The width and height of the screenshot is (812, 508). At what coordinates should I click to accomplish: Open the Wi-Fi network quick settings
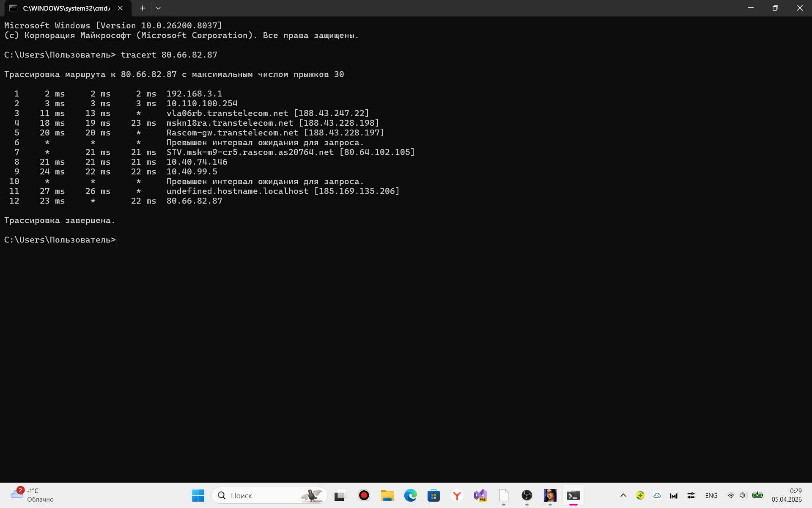coord(731,495)
